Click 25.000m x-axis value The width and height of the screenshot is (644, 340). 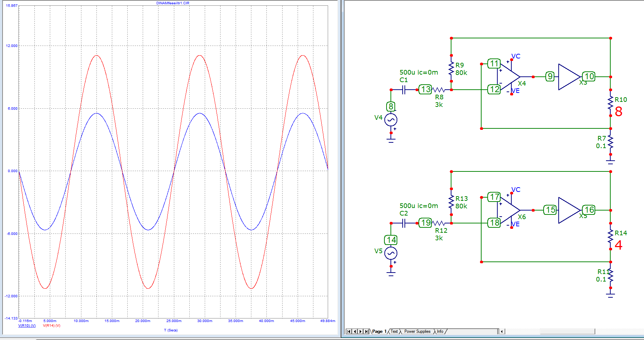pos(174,321)
